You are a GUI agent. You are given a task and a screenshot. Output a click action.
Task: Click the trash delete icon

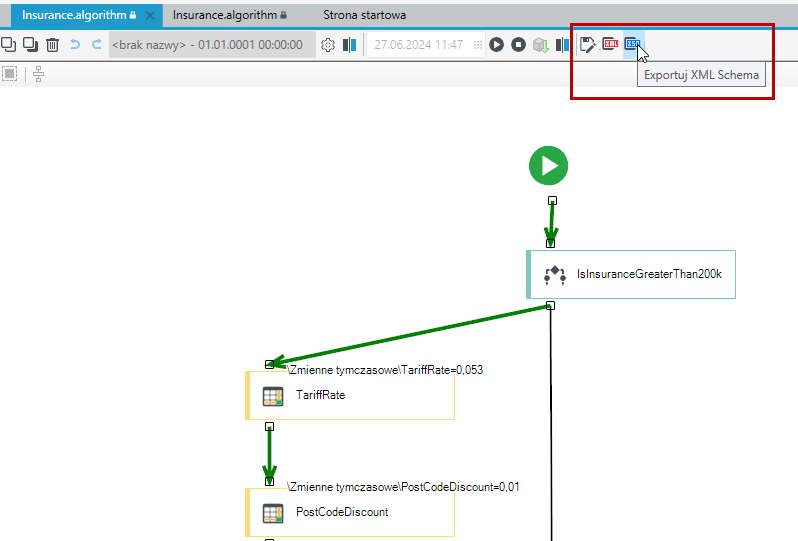52,45
